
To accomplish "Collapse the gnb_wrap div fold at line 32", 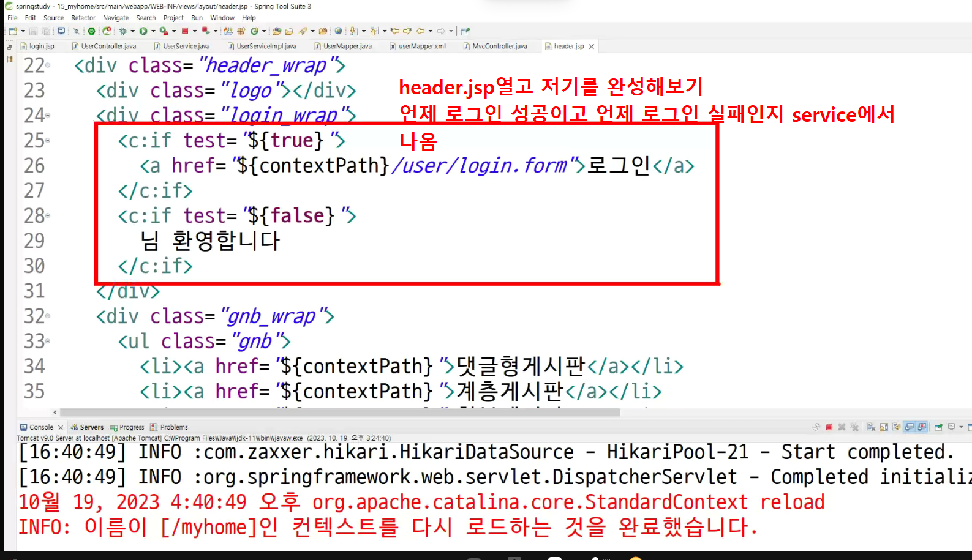I will 48,316.
